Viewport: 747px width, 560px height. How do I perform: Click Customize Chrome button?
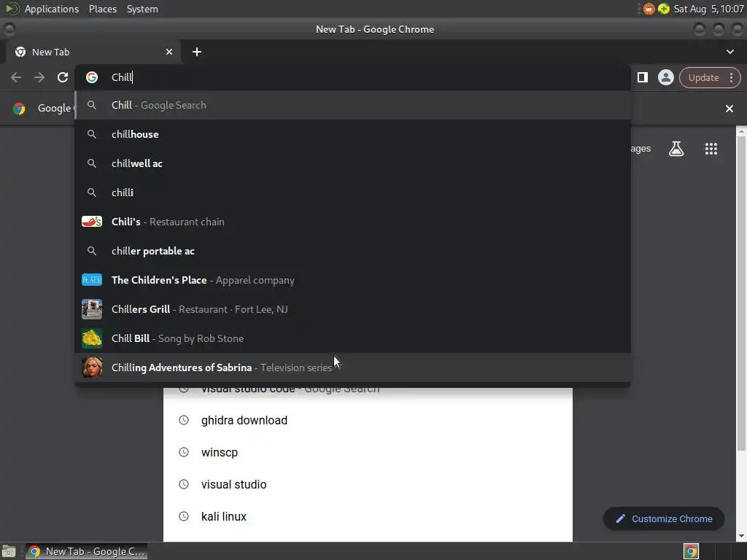[x=664, y=518]
